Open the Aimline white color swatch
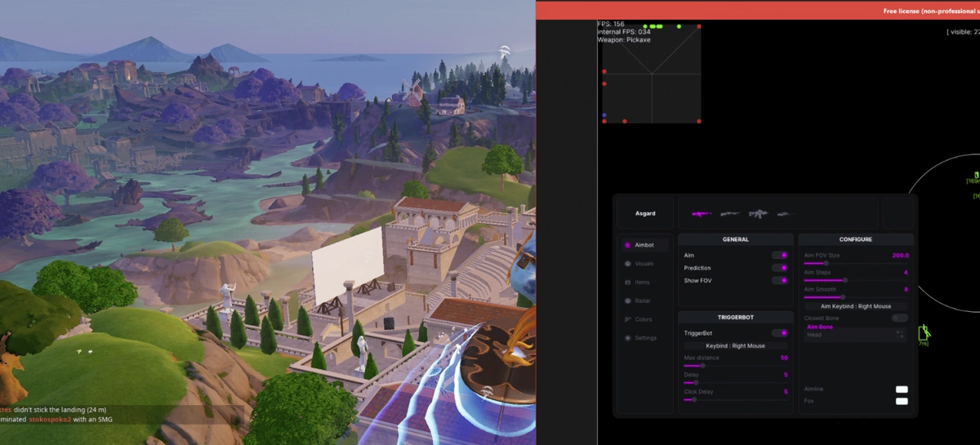Screen dimensions: 980x445 902,389
